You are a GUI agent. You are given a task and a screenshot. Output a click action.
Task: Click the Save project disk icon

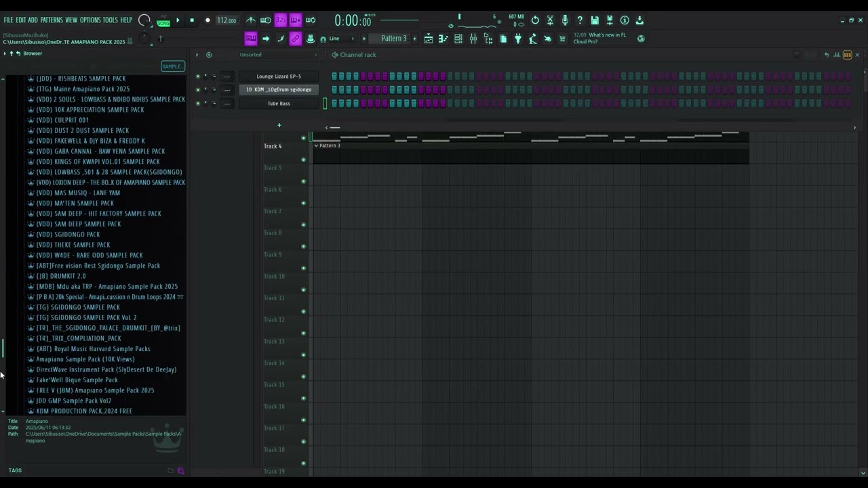click(x=595, y=20)
